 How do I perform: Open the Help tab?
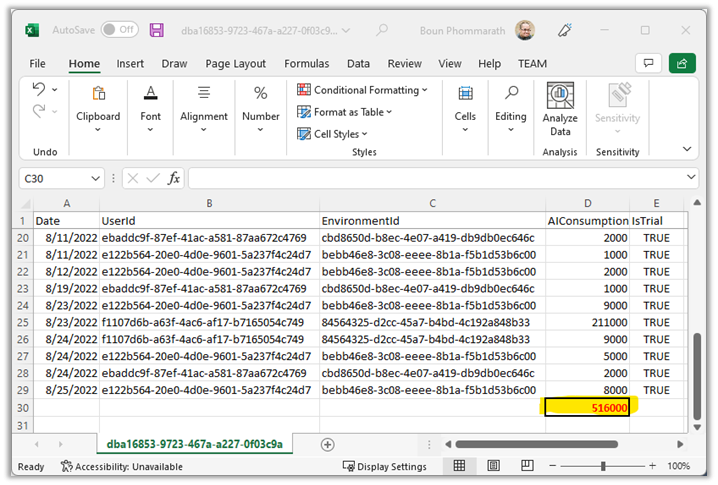click(490, 64)
